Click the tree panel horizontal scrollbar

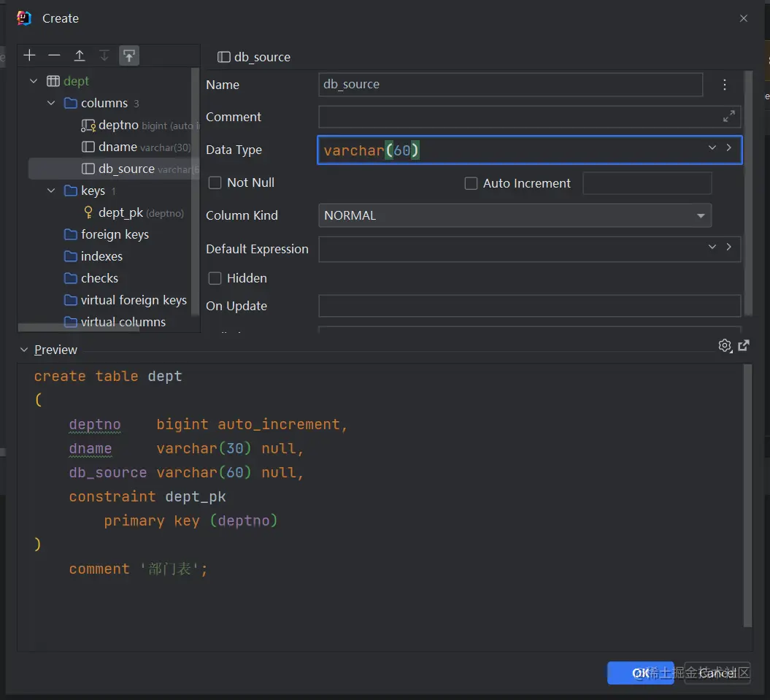(79, 328)
